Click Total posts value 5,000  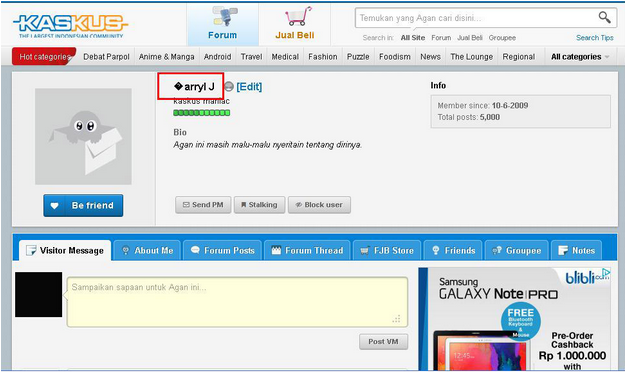490,117
